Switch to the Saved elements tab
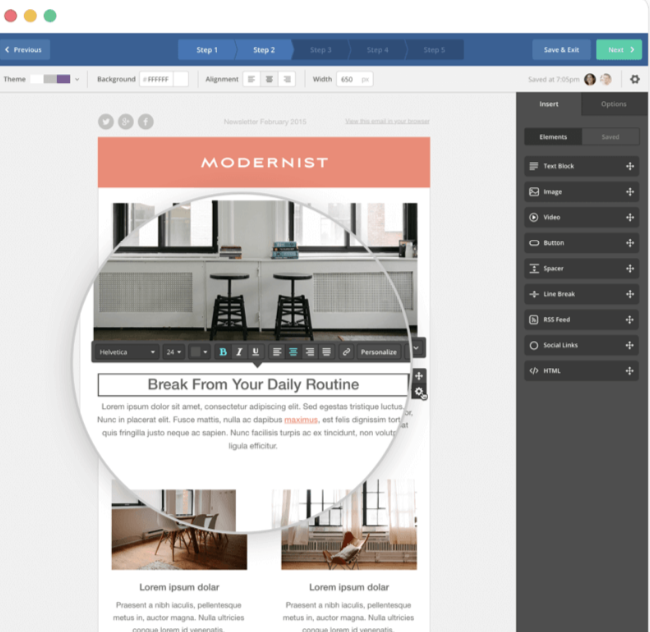This screenshot has height=632, width=650. point(610,137)
